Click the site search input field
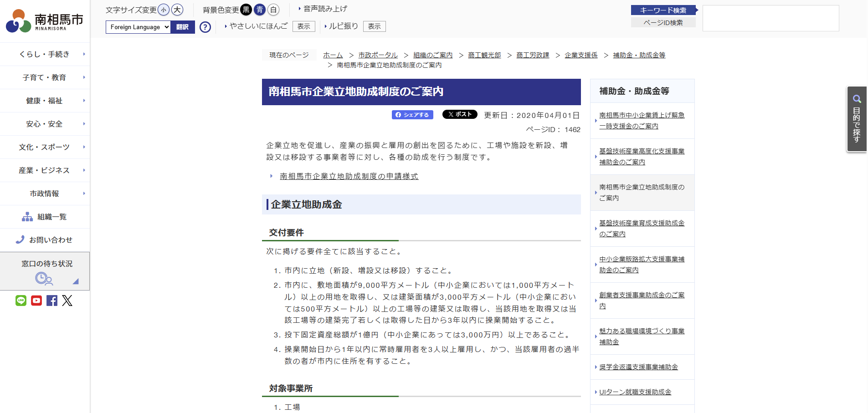 771,18
